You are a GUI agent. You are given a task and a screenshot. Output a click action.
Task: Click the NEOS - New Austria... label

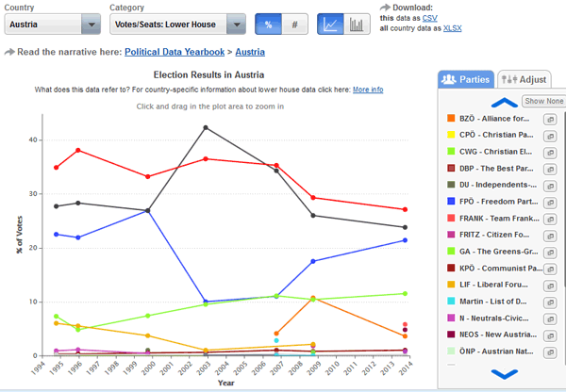click(498, 335)
